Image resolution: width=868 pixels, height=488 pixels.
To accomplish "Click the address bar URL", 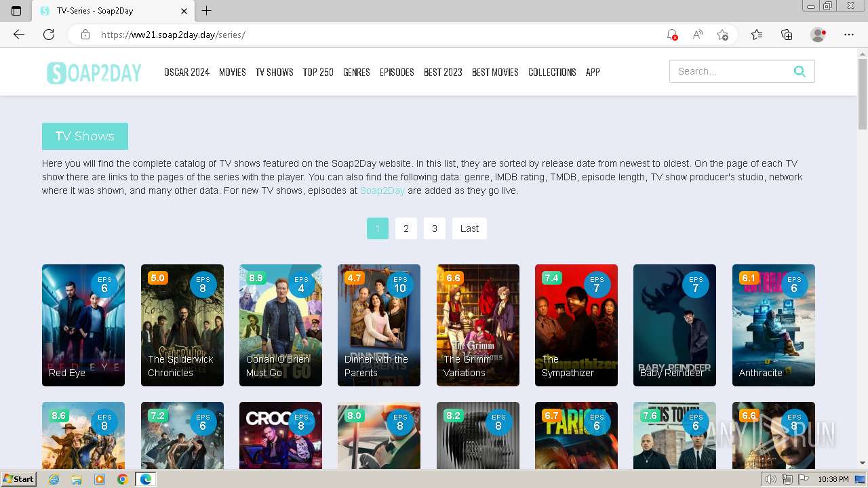I will pos(173,35).
